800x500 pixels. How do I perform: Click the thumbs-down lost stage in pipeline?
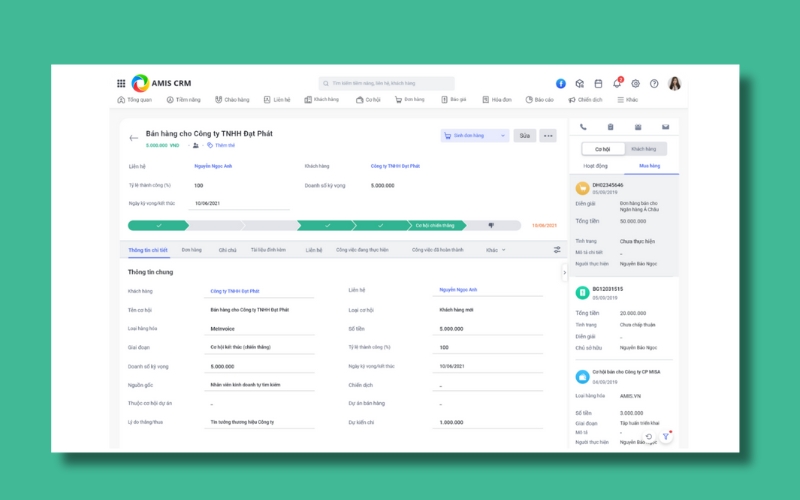tap(492, 225)
